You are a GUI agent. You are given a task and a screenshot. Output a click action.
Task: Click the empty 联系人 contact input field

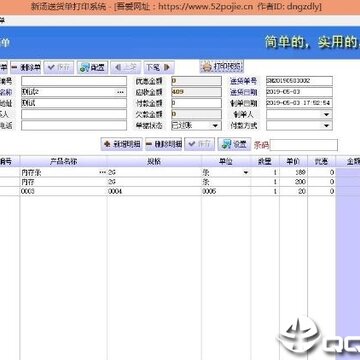coord(74,114)
